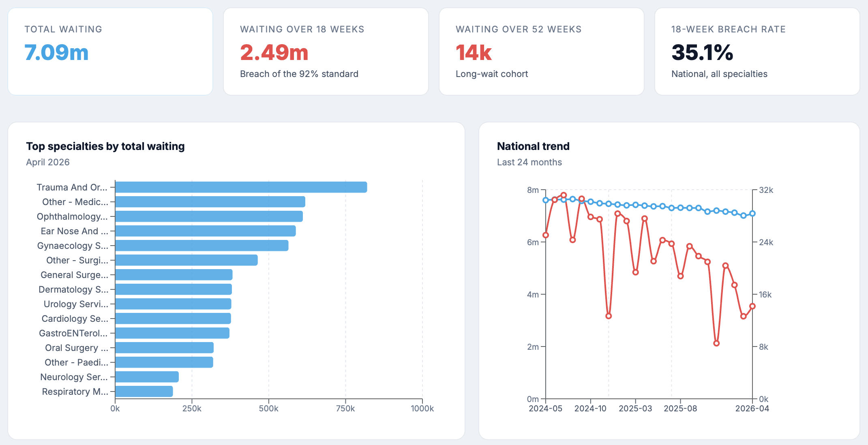Click the Respiratory M... bar
This screenshot has width=868, height=445.
pos(144,392)
